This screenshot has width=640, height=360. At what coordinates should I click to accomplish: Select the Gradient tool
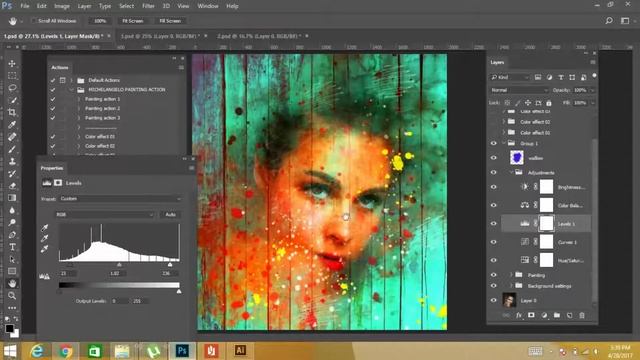point(12,198)
